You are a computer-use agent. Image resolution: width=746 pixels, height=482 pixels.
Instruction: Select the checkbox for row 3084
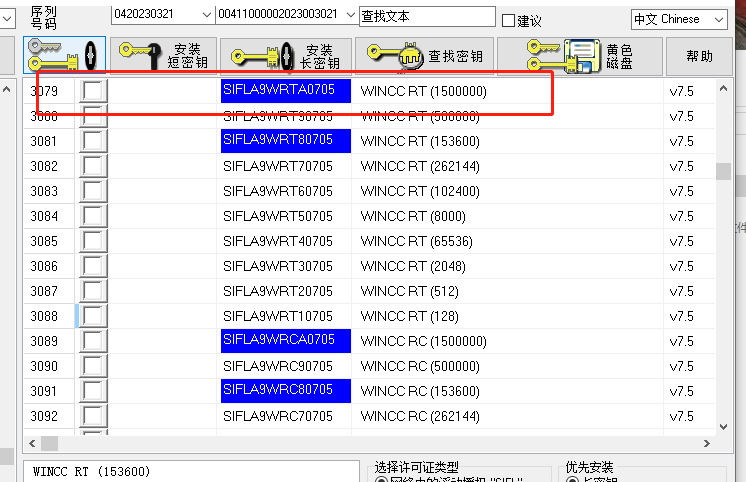pyautogui.click(x=93, y=216)
